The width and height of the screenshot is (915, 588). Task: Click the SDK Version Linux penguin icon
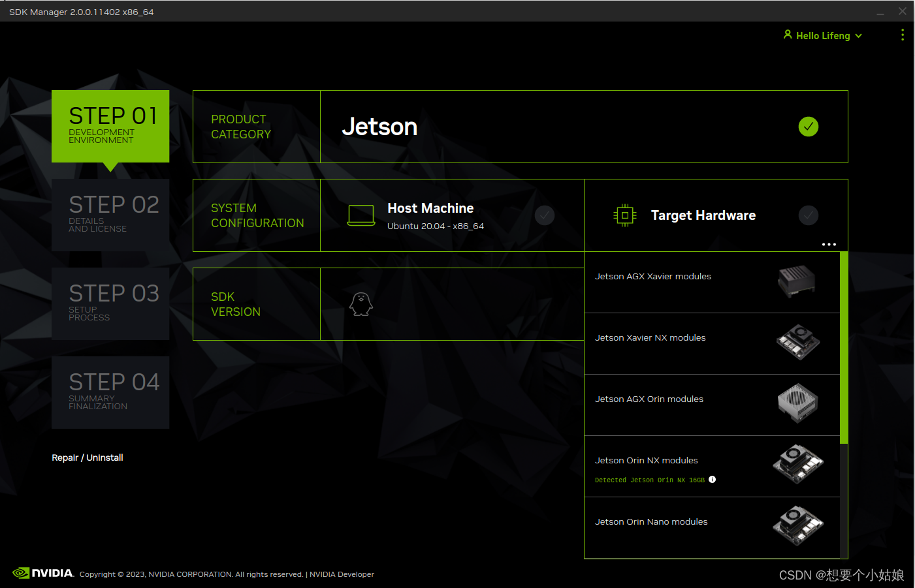pos(361,304)
